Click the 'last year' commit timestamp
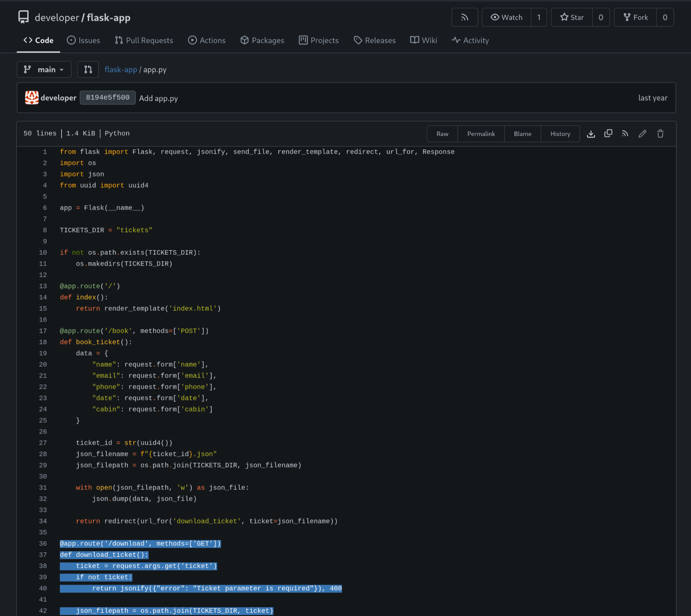This screenshot has width=691, height=616. click(x=653, y=98)
